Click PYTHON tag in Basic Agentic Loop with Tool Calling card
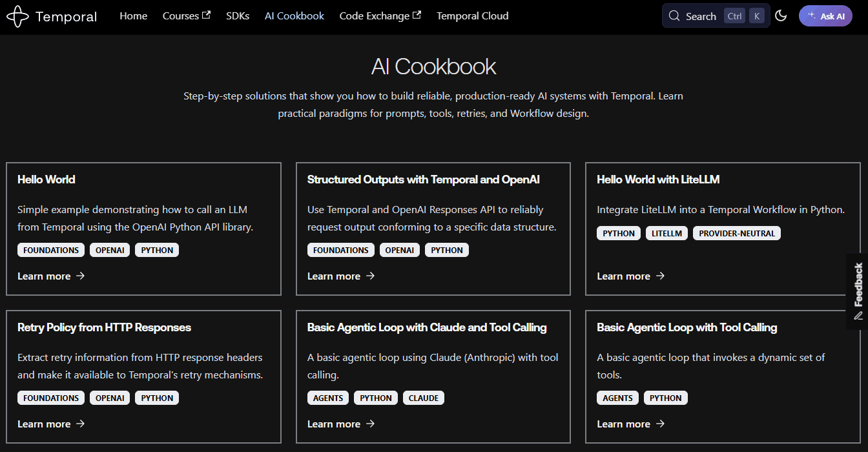Viewport: 868px width, 452px height. pos(666,398)
